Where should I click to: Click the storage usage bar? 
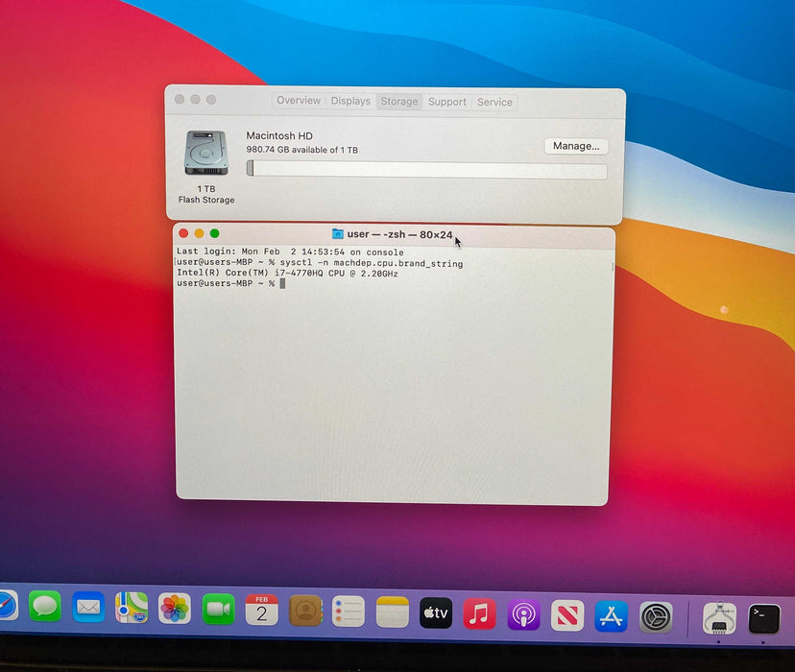click(426, 170)
